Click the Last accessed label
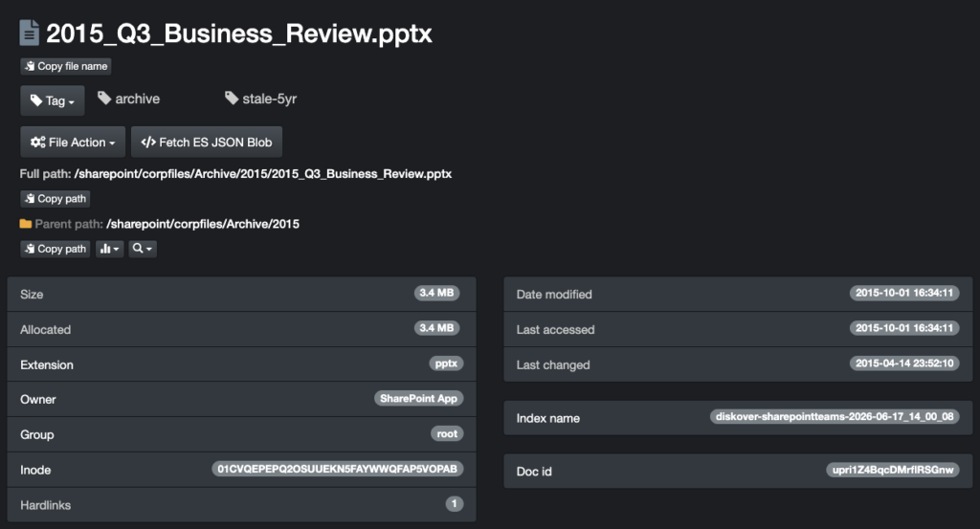Viewport: 980px width, 529px height. [x=555, y=330]
